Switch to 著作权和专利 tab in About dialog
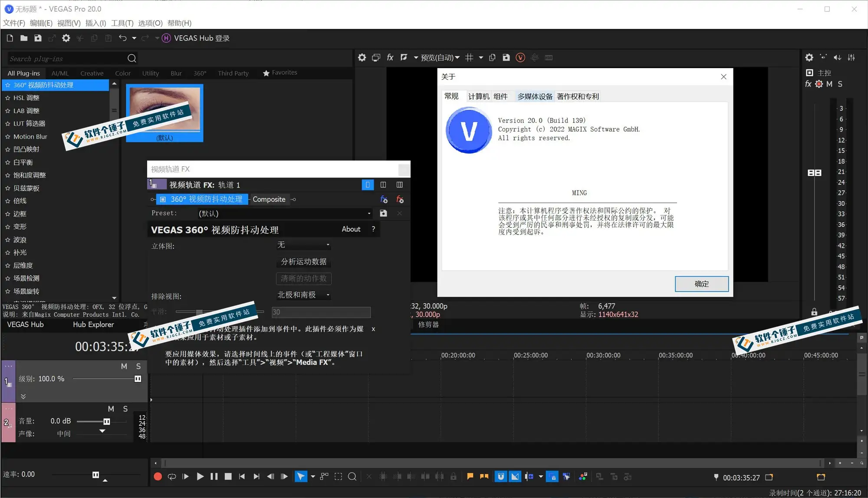Screen dimensions: 868x498 pos(578,96)
